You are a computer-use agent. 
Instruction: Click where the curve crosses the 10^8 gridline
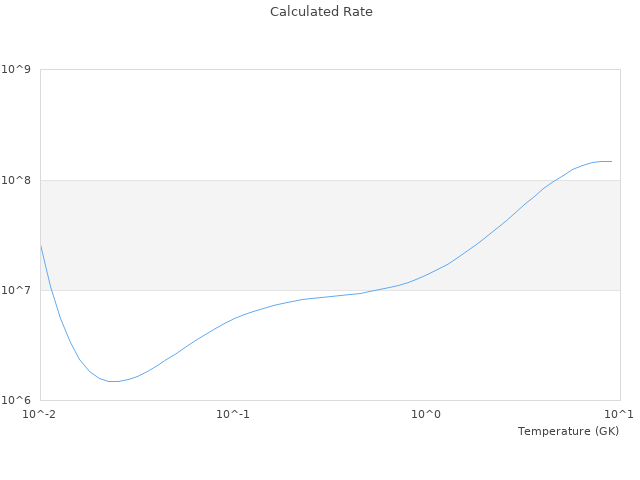coord(556,180)
